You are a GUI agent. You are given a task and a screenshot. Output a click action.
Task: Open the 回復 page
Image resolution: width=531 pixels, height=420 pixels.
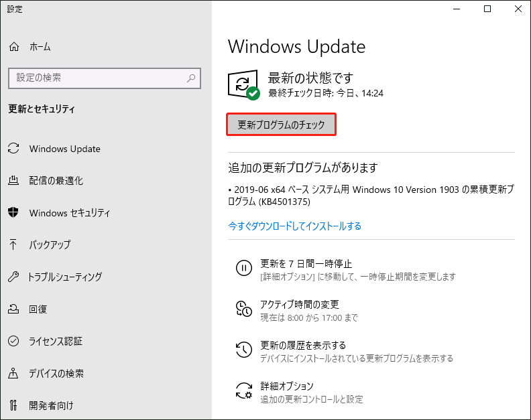(x=38, y=309)
